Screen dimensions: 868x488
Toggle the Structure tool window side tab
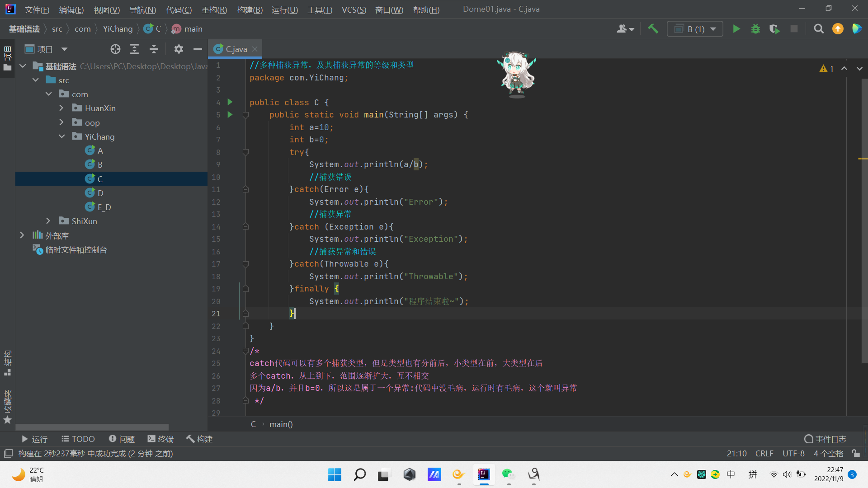7,362
